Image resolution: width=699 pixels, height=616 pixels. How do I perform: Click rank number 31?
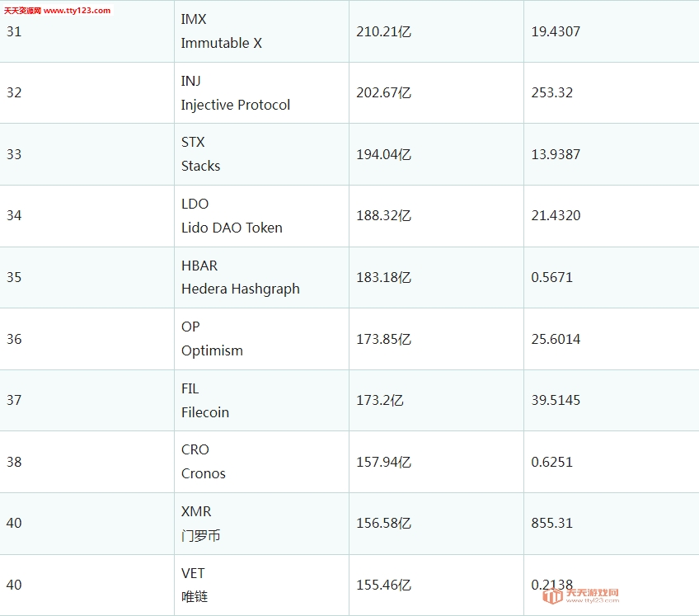click(14, 31)
